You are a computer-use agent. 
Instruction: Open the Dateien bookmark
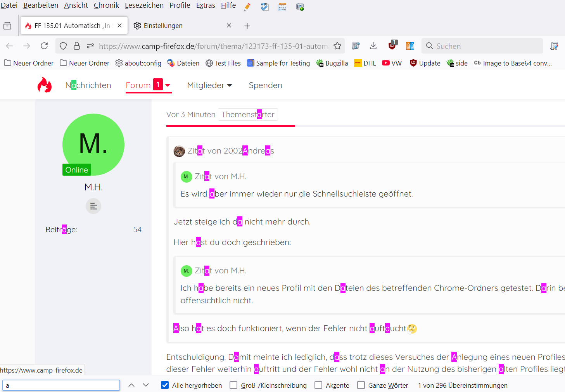coord(183,63)
